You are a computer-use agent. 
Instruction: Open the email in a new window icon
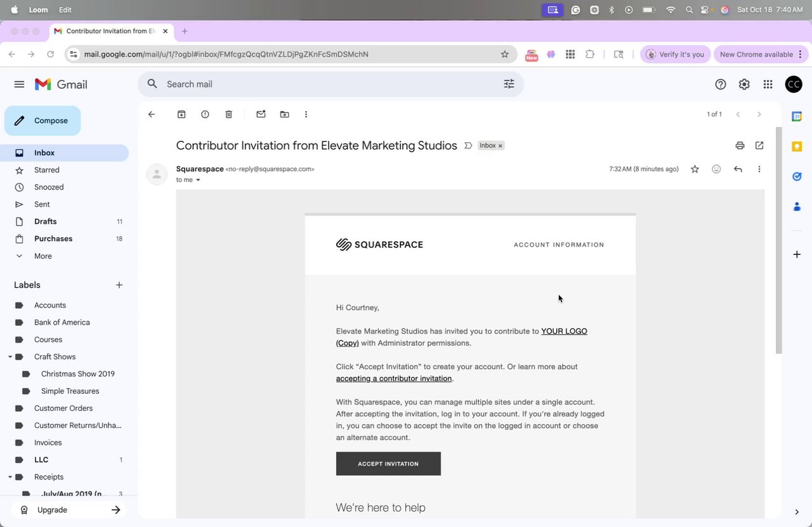759,145
